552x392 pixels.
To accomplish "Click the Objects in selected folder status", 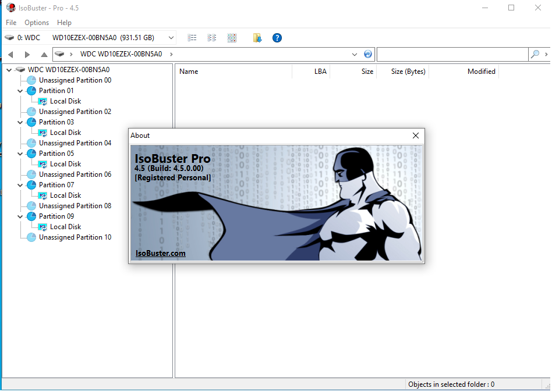I will point(451,384).
